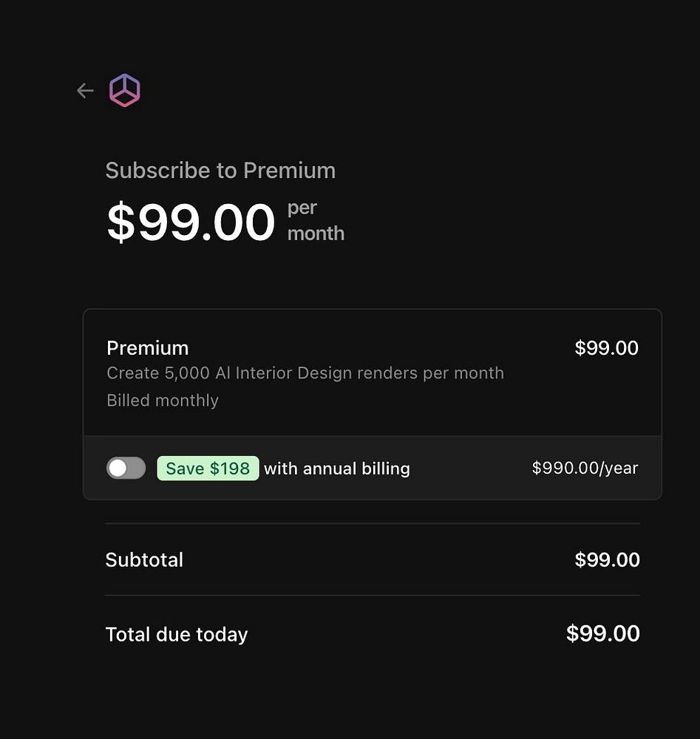Click the "Billed monthly" text
700x739 pixels.
click(163, 401)
